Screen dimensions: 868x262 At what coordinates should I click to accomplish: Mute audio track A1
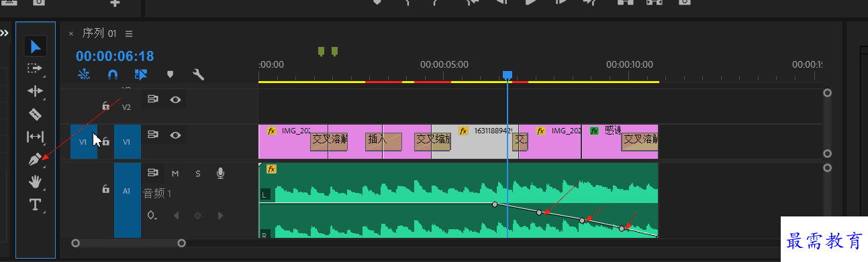(175, 174)
